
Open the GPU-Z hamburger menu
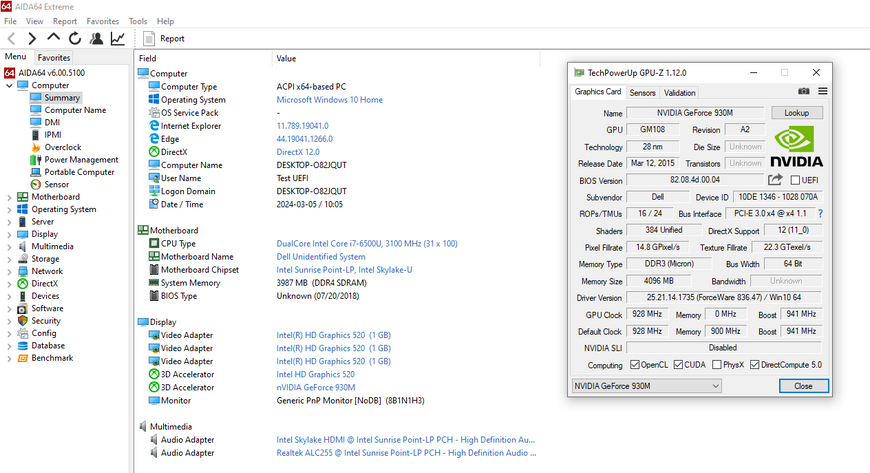(x=823, y=91)
